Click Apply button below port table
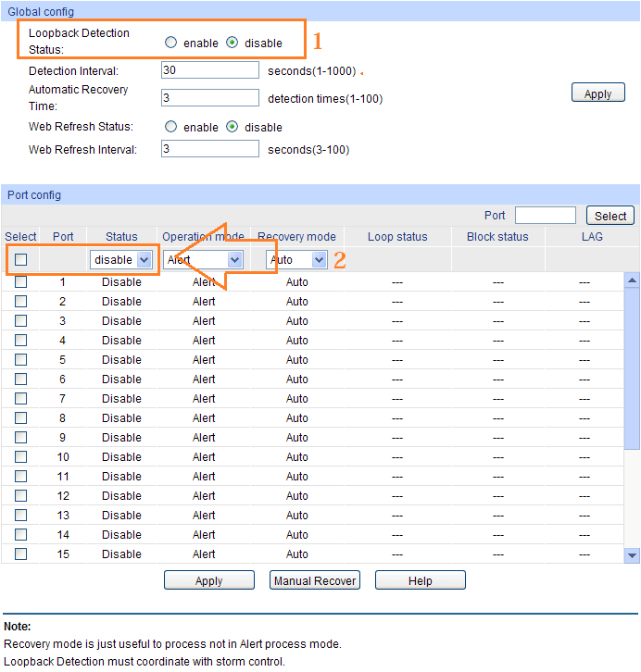This screenshot has height=672, width=641. pos(208,580)
